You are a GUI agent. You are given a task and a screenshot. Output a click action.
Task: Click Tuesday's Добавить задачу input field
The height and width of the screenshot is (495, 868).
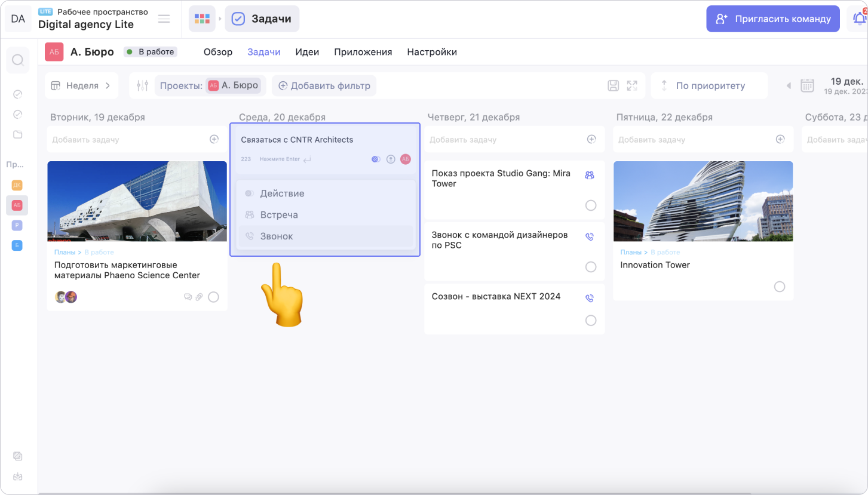tap(137, 139)
